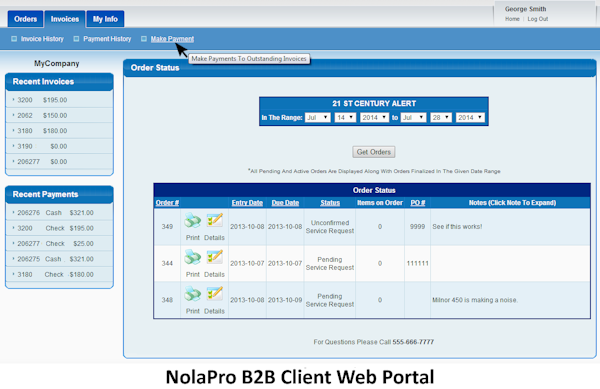Open the end day 28 dropdown
This screenshot has height=389, width=600.
tap(441, 117)
